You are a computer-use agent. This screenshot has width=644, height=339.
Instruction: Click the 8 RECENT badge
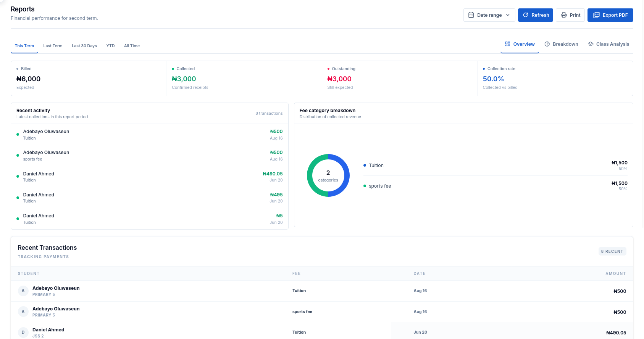[612, 251]
